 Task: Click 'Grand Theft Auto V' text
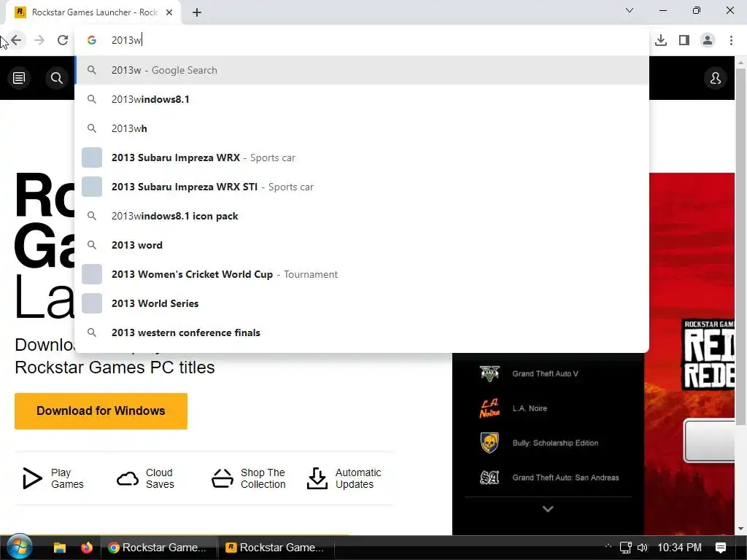coord(545,374)
